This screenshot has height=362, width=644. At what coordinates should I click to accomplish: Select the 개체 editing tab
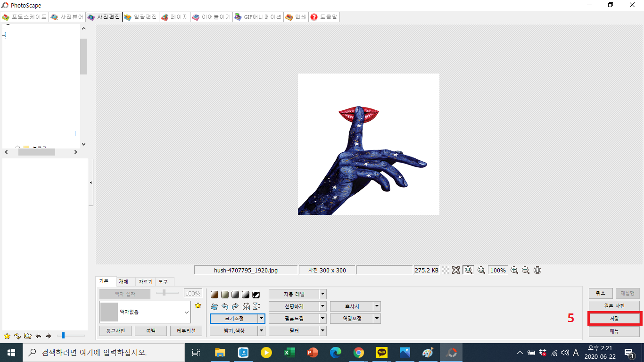124,281
